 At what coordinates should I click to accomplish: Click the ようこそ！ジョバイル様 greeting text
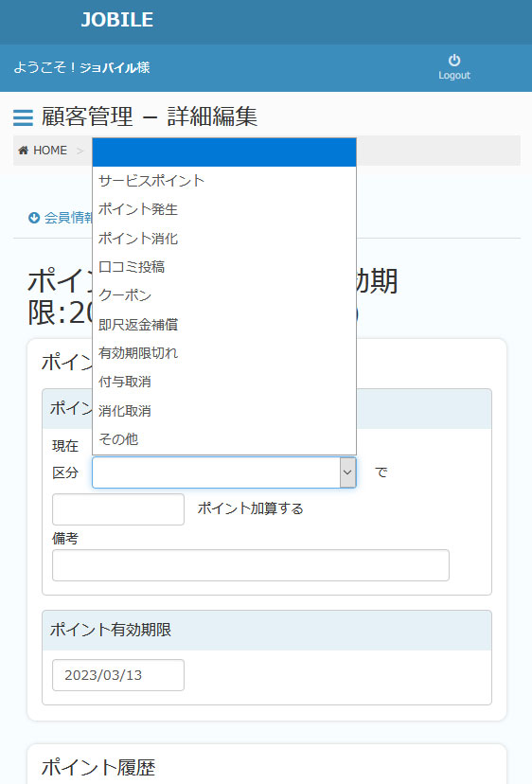coord(82,67)
